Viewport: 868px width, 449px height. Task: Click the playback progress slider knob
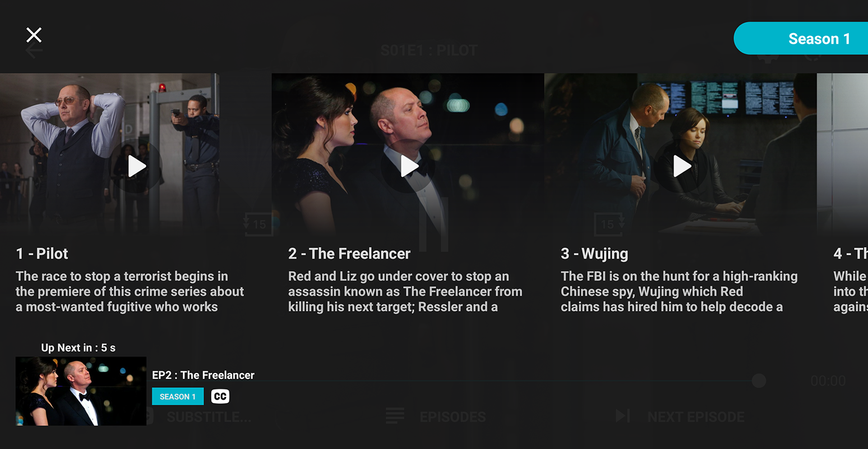click(759, 381)
